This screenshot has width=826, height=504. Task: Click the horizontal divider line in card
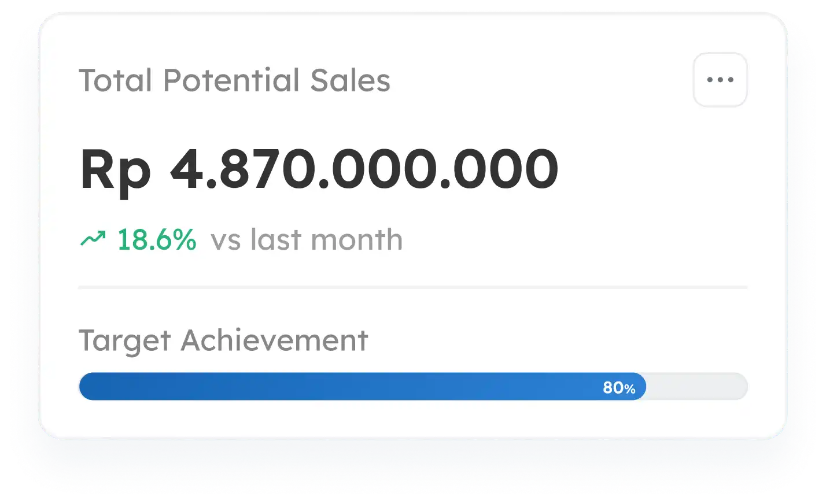pyautogui.click(x=413, y=287)
